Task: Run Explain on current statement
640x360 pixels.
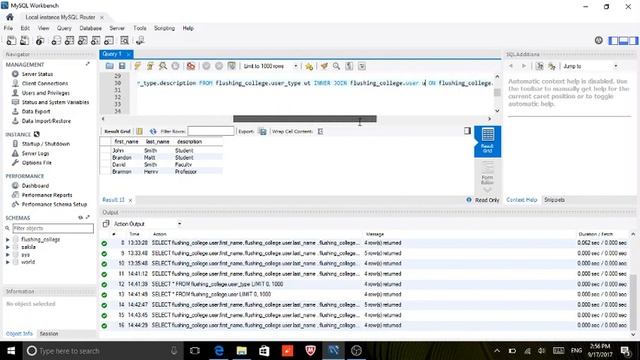Action: 163,66
